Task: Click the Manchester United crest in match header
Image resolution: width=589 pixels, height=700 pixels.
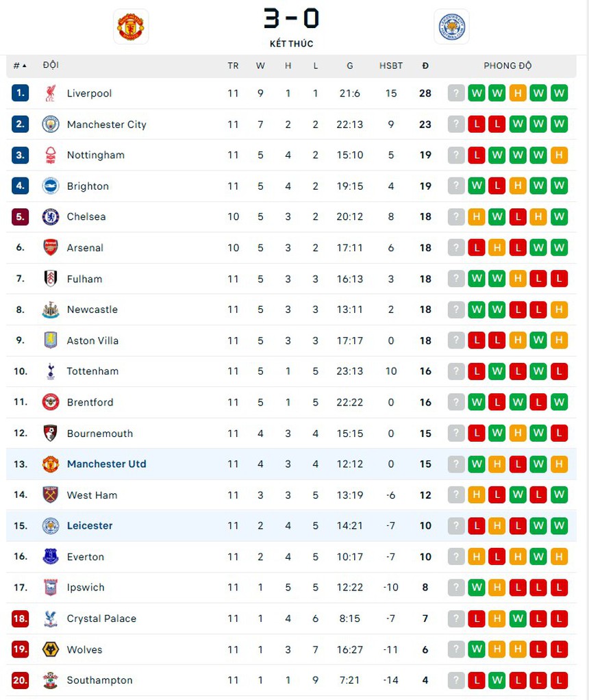Action: (x=130, y=27)
